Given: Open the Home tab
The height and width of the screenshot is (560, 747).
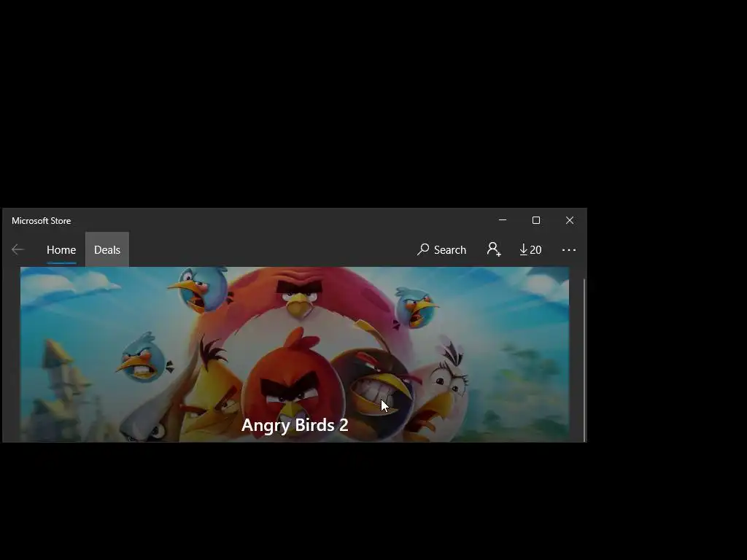Looking at the screenshot, I should (x=61, y=249).
